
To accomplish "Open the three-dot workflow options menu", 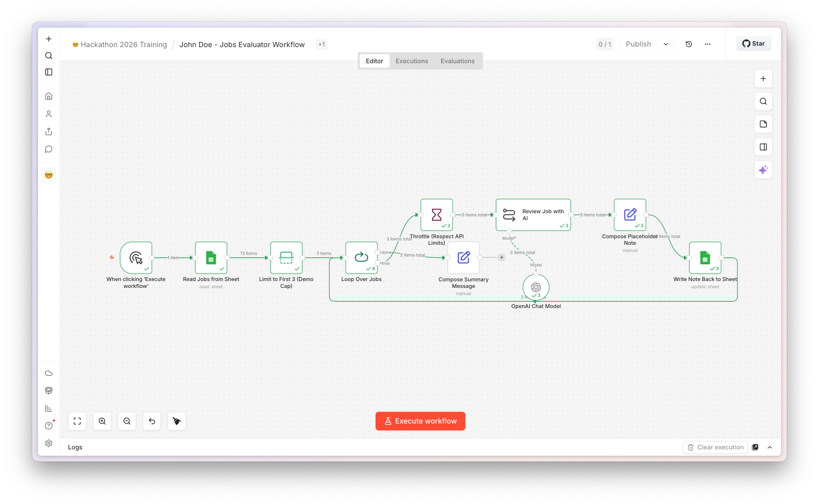I will (x=707, y=44).
